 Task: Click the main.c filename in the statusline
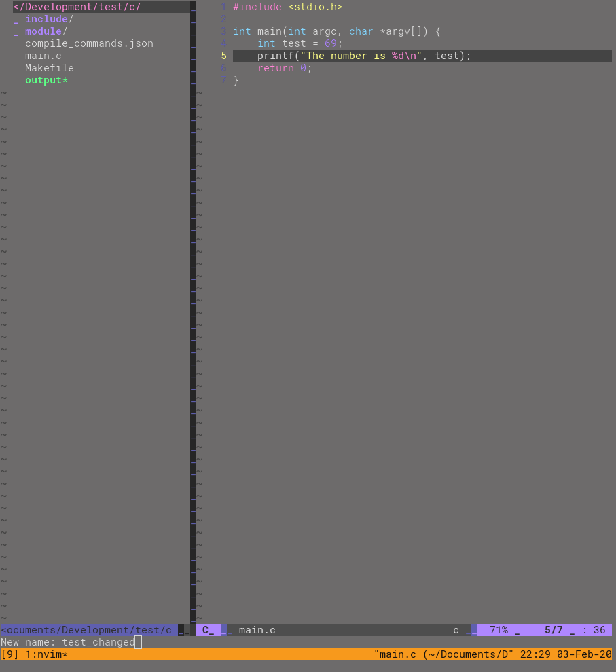coord(257,630)
